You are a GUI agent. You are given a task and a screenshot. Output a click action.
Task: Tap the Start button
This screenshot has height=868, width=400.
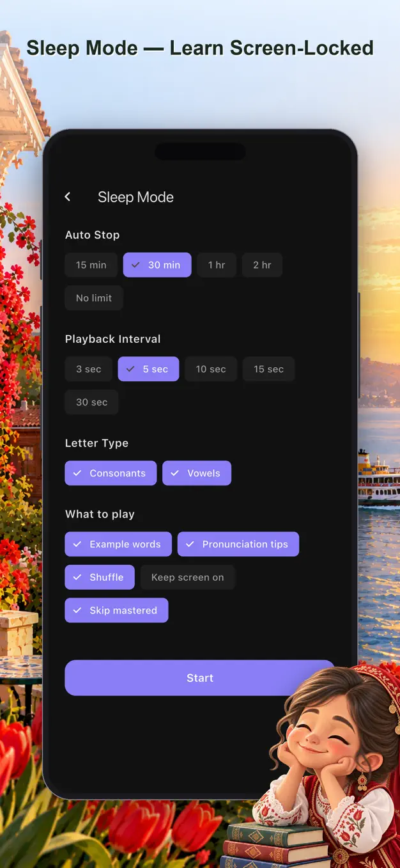[199, 678]
